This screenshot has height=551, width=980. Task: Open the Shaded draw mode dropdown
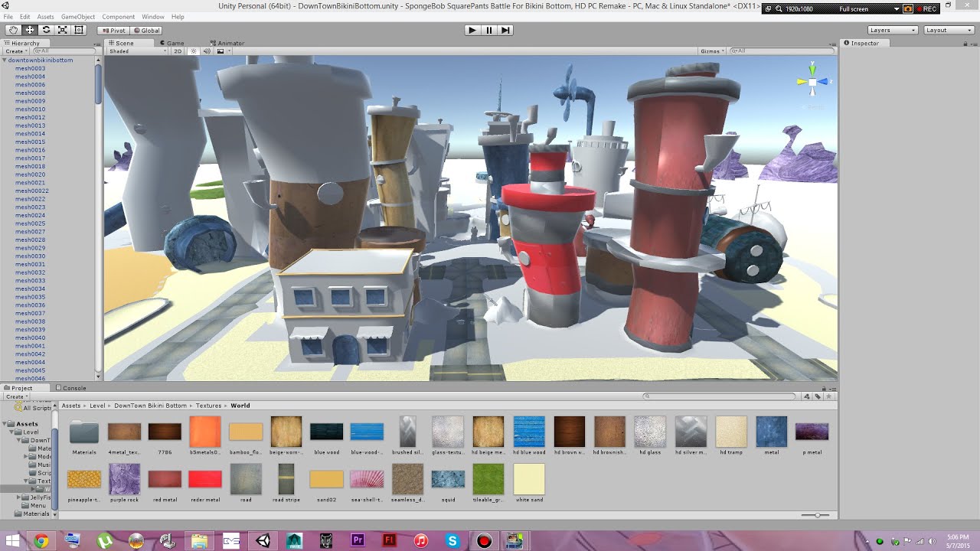click(138, 51)
